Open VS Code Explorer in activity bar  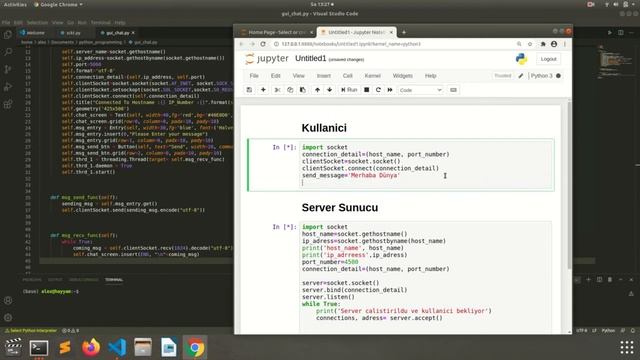tap(8, 35)
